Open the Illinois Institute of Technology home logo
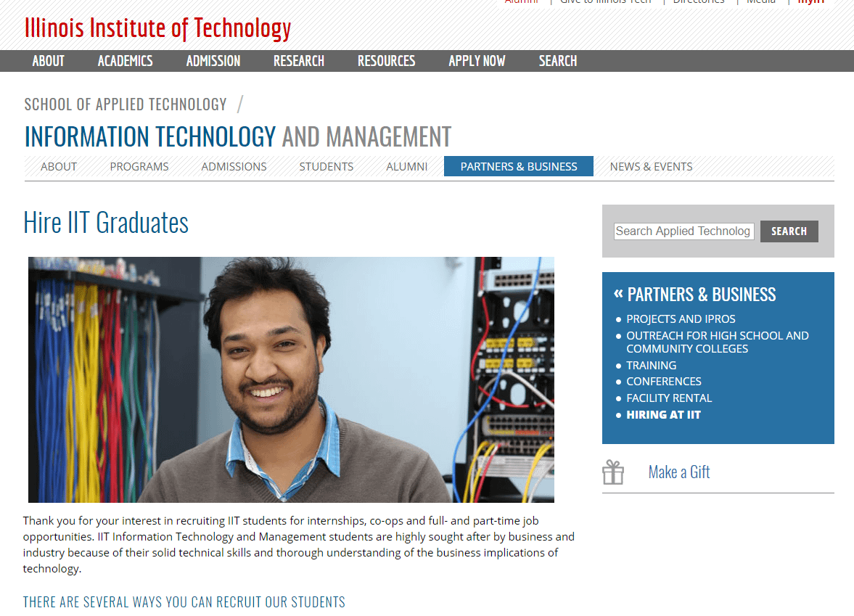The height and width of the screenshot is (616, 854). (x=158, y=28)
